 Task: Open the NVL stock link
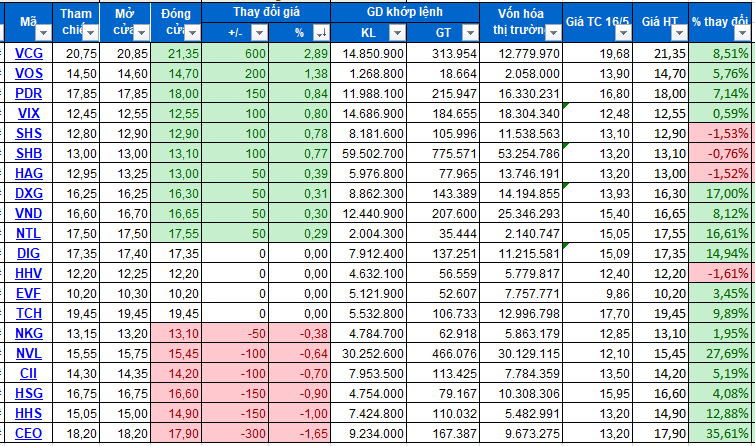point(28,353)
